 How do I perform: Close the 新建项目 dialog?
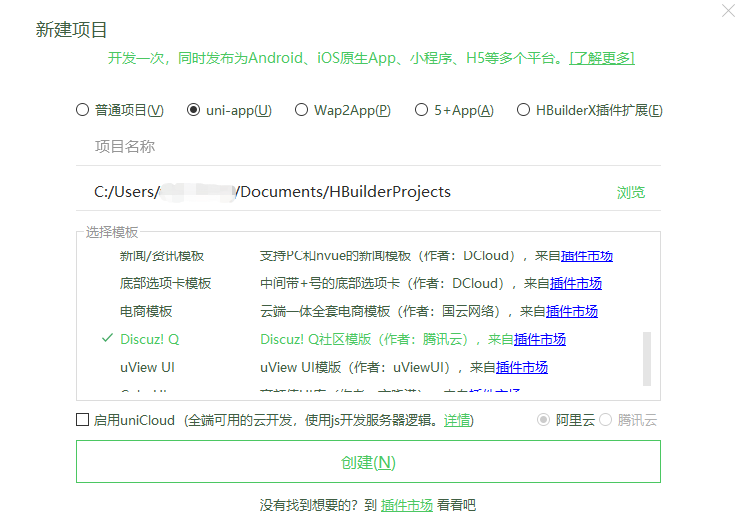728,10
